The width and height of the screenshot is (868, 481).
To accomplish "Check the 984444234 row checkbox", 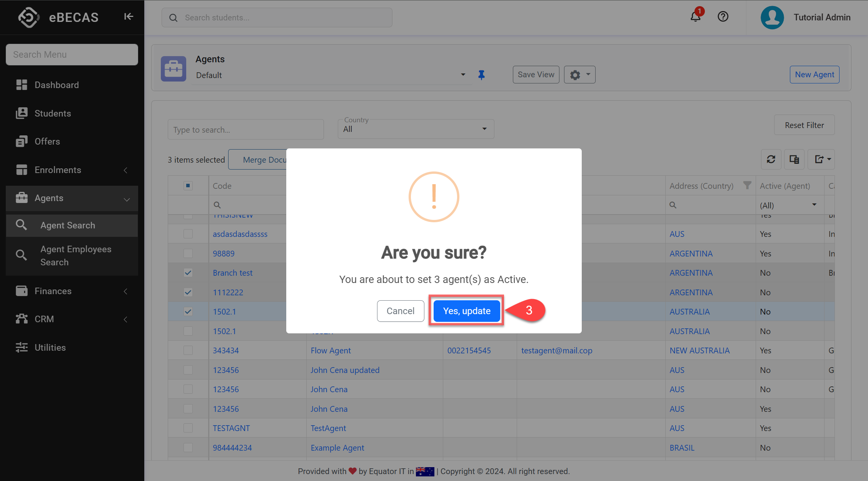I will [x=188, y=448].
